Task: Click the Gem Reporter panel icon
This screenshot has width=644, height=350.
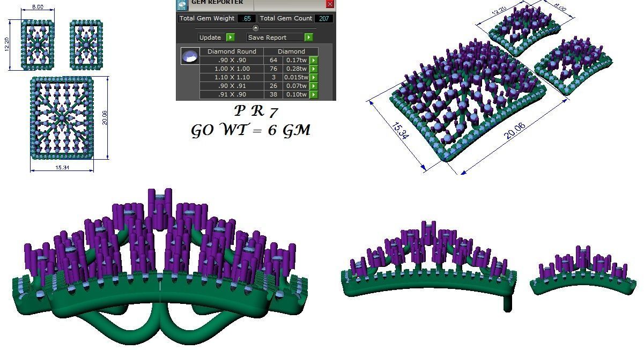Action: (x=182, y=4)
